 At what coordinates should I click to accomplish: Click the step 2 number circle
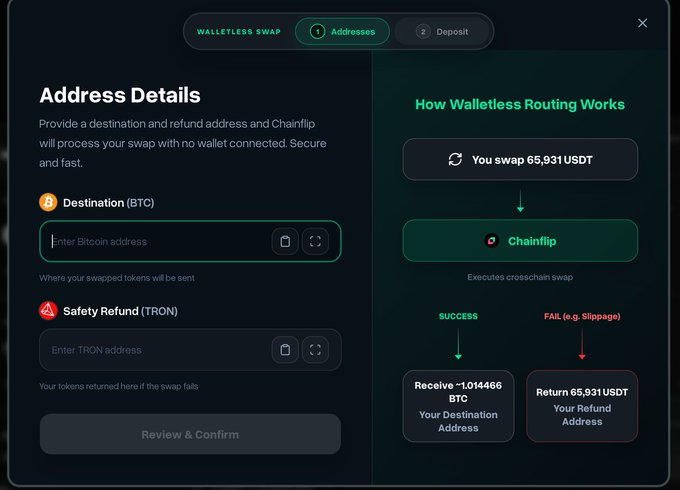423,32
